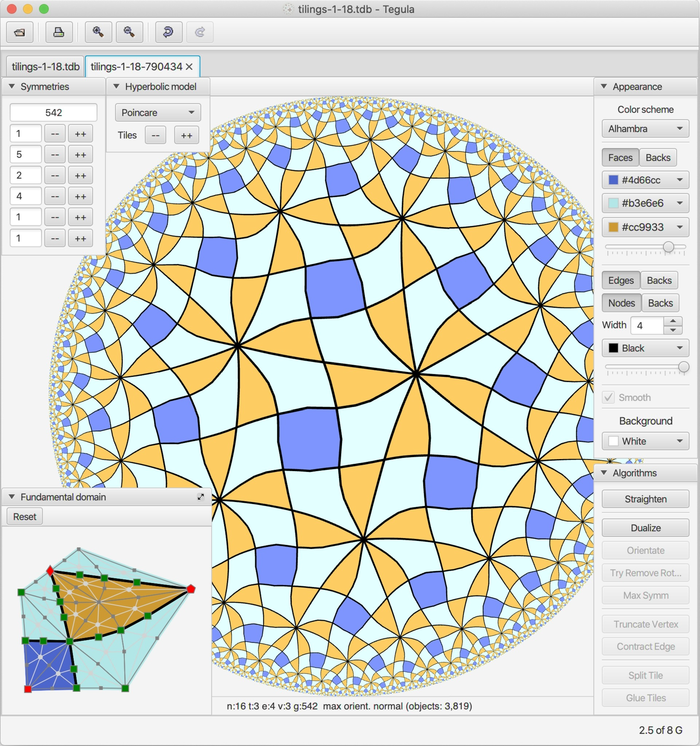The height and width of the screenshot is (746, 700).
Task: Open the #cc9933 color picker
Action: pos(645,227)
